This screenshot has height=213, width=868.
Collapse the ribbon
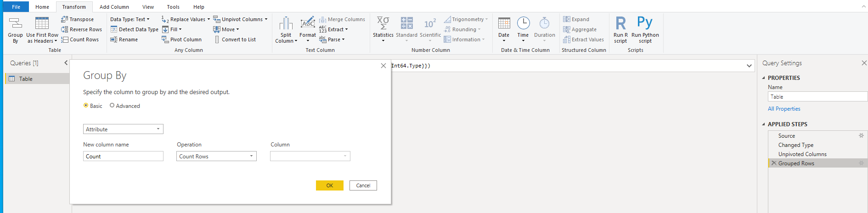click(863, 6)
